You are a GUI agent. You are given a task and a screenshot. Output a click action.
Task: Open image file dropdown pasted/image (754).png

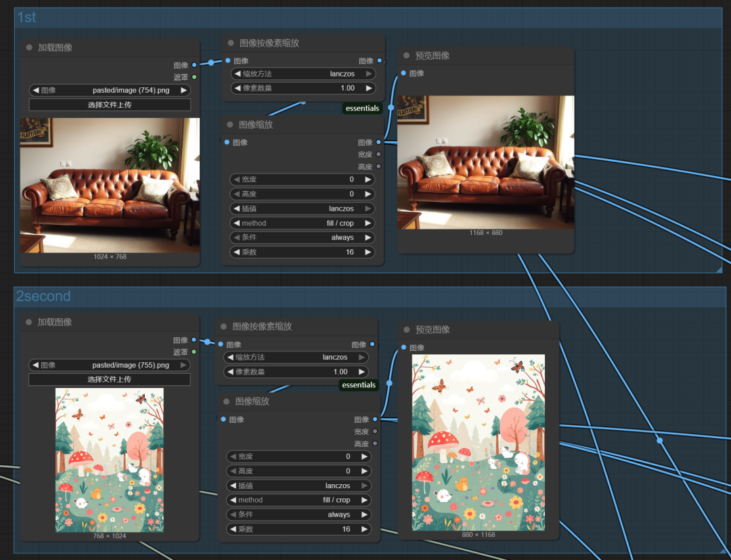[x=110, y=90]
